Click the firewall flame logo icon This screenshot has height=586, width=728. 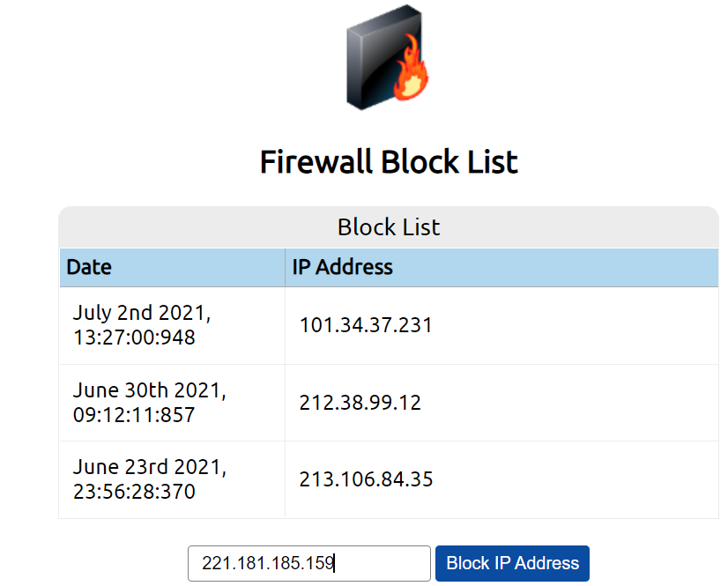(388, 57)
